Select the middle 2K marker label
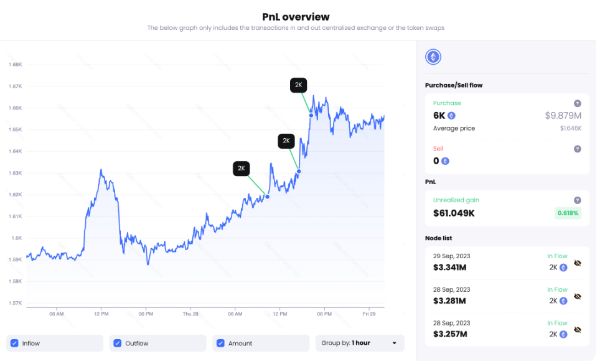The height and width of the screenshot is (364, 615). tap(286, 141)
